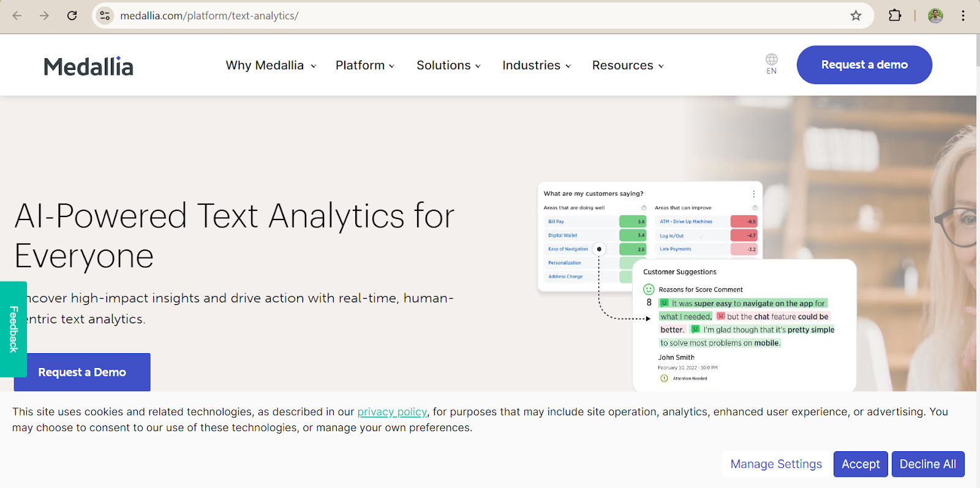Open Chrome three-dot menu
Screen dimensions: 980x488
coord(963,16)
